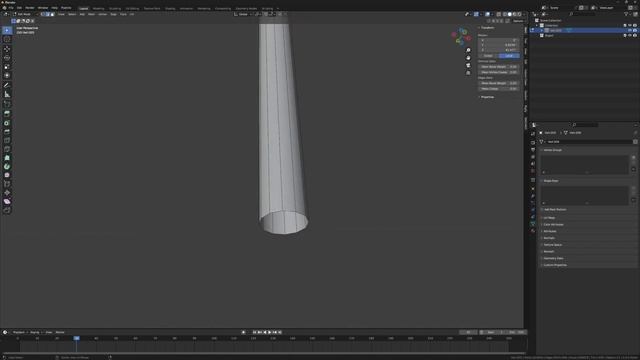Expand the Collection tree item in outliner
Image resolution: width=640 pixels, height=360 pixels.
coord(537,25)
